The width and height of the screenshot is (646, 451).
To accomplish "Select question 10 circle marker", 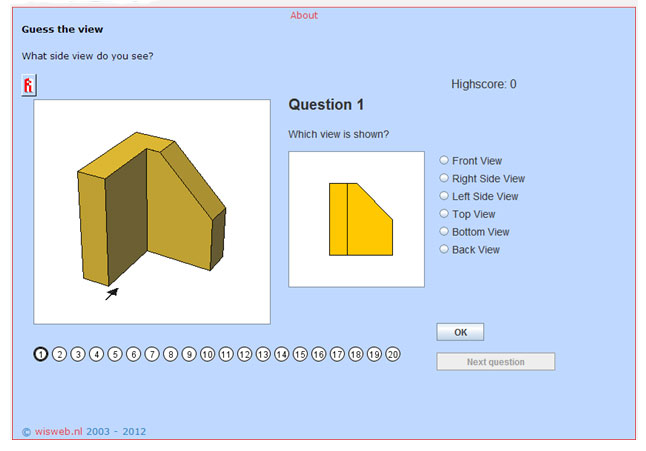I will tap(207, 354).
